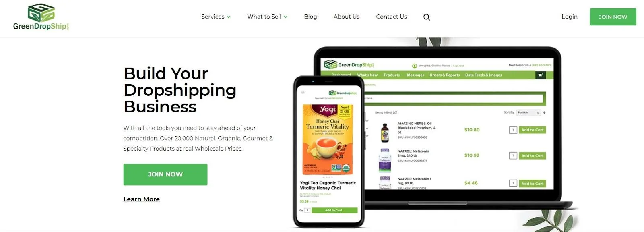Click the large JOIN NOW hero button
The height and width of the screenshot is (232, 644).
(165, 174)
